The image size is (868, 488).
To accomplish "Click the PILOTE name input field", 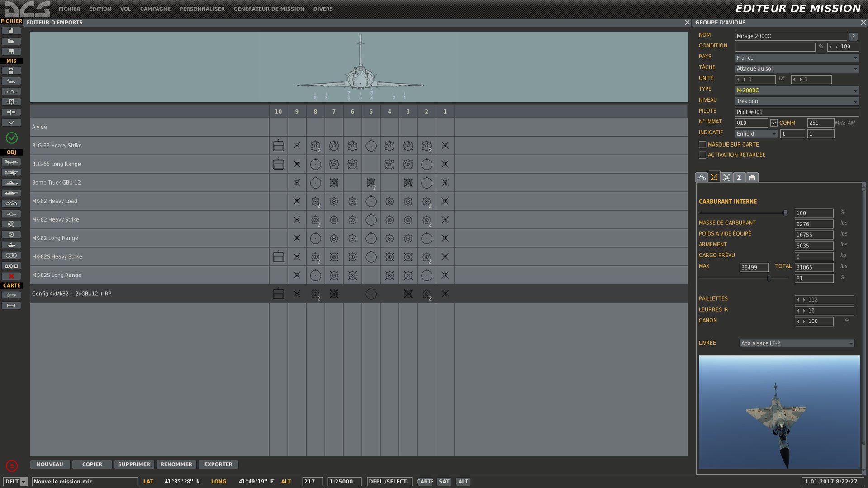I will 797,112.
